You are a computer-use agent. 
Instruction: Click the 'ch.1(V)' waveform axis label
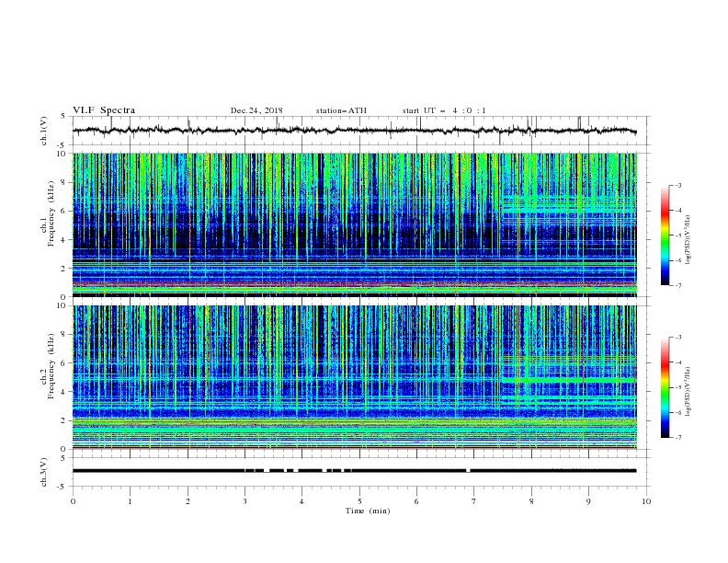coord(44,131)
